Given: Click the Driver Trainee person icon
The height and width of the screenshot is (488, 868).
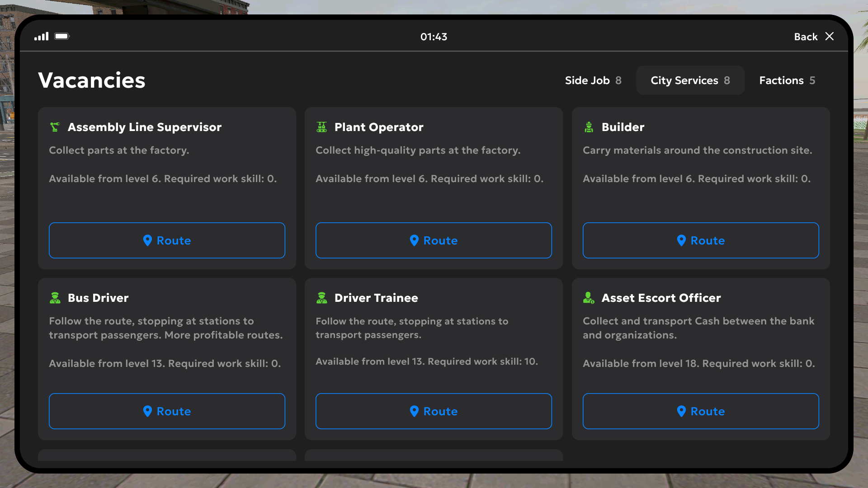Looking at the screenshot, I should coord(321,298).
